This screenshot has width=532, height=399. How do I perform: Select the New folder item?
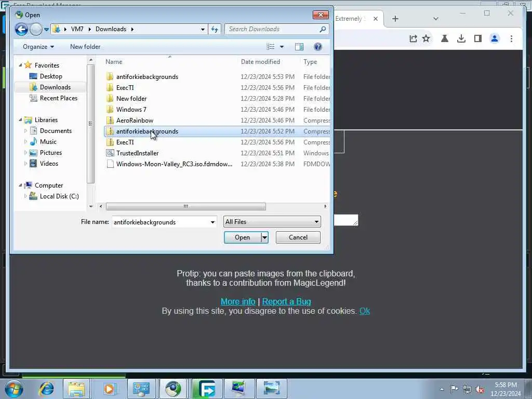217,98
